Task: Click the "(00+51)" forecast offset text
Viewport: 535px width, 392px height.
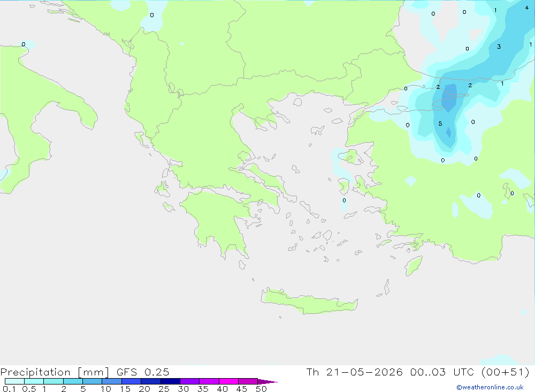Action: [x=506, y=372]
